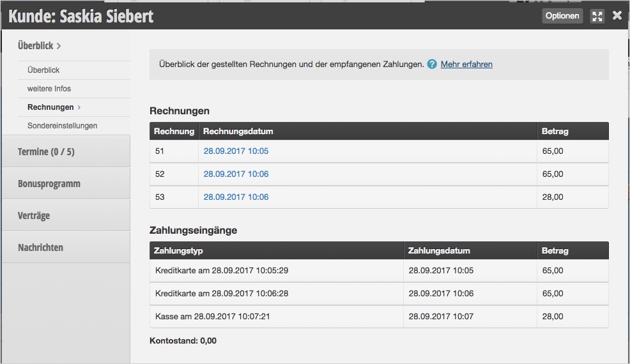This screenshot has height=364, width=630.
Task: Show the Verträge tab
Action: (x=34, y=216)
